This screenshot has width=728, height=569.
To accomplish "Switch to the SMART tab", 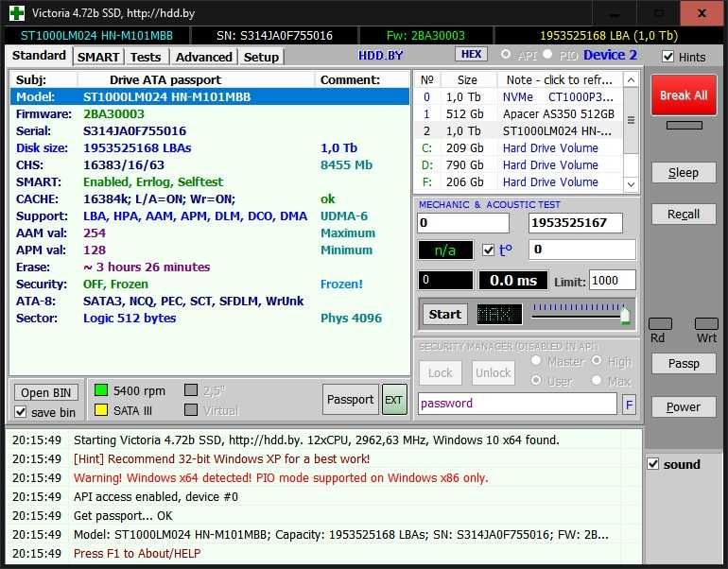I will (x=98, y=57).
